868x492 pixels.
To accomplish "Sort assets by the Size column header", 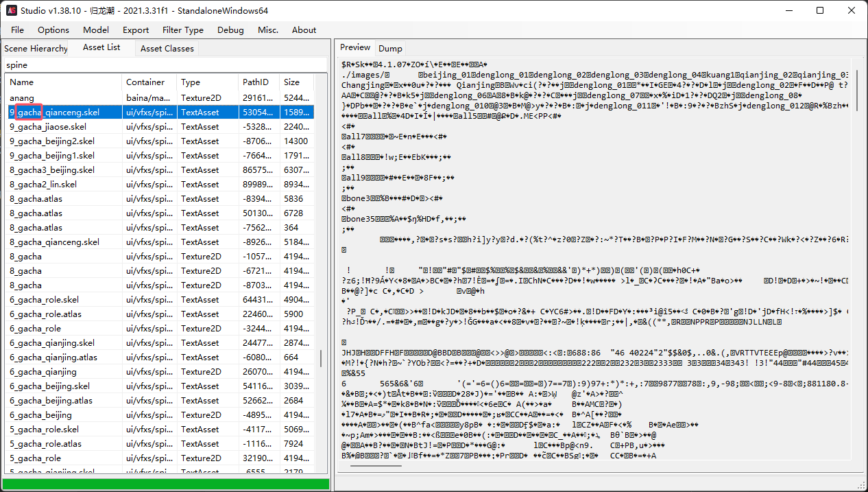I will [x=297, y=82].
